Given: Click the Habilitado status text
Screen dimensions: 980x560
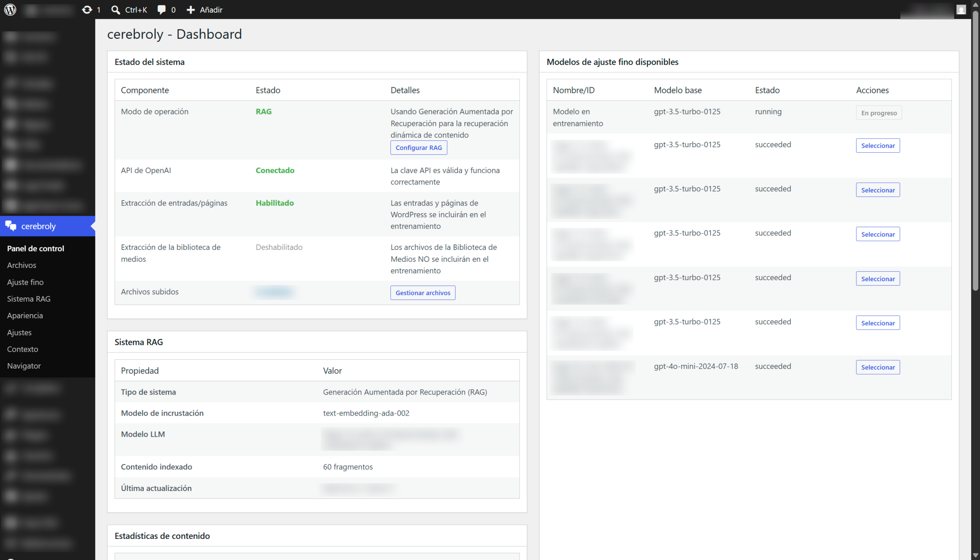Looking at the screenshot, I should pyautogui.click(x=274, y=203).
